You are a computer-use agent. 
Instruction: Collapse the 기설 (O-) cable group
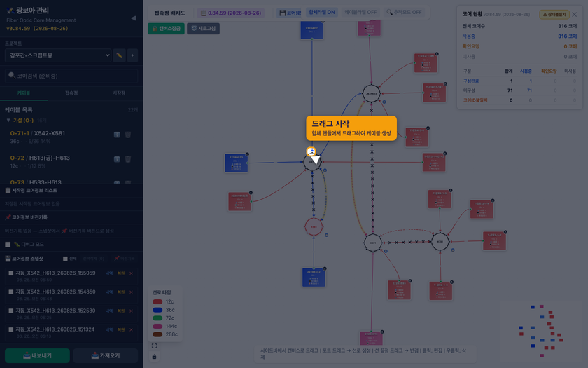pos(8,121)
